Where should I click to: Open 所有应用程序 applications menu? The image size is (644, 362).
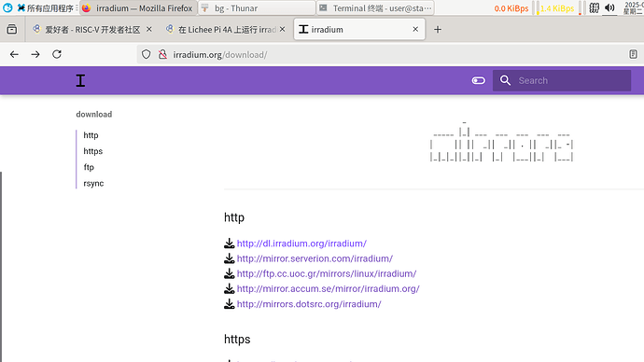(x=45, y=7)
